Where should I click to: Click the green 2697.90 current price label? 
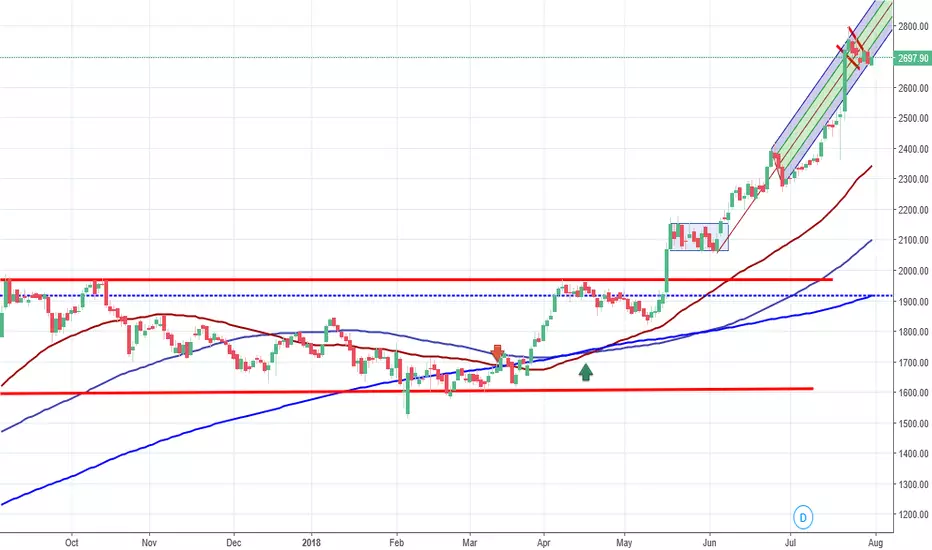912,58
